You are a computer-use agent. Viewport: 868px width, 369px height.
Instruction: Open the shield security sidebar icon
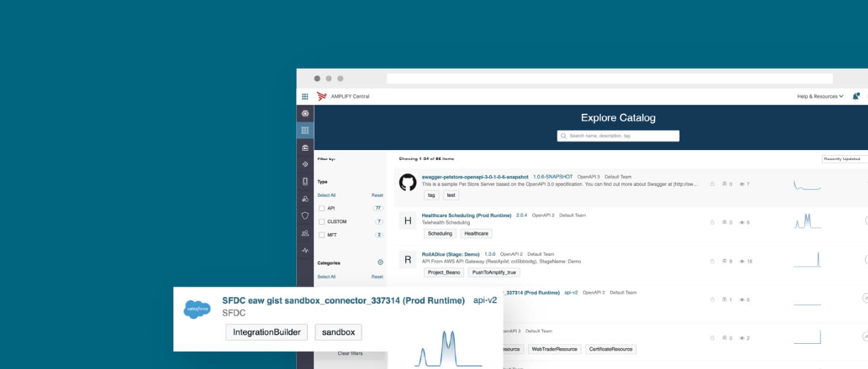pos(305,216)
